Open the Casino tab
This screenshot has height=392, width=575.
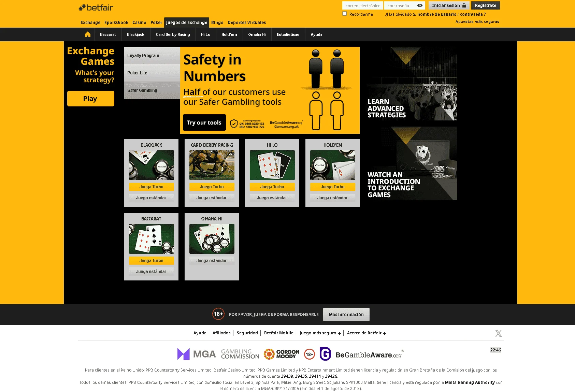click(139, 23)
